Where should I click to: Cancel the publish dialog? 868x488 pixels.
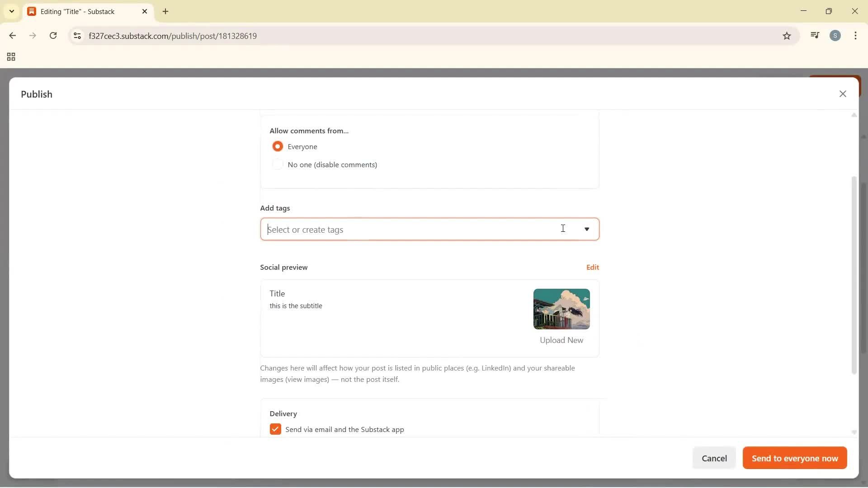tap(714, 458)
